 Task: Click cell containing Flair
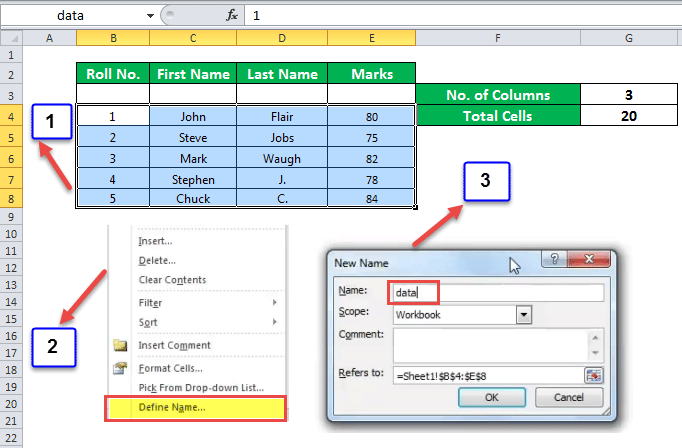[x=282, y=117]
